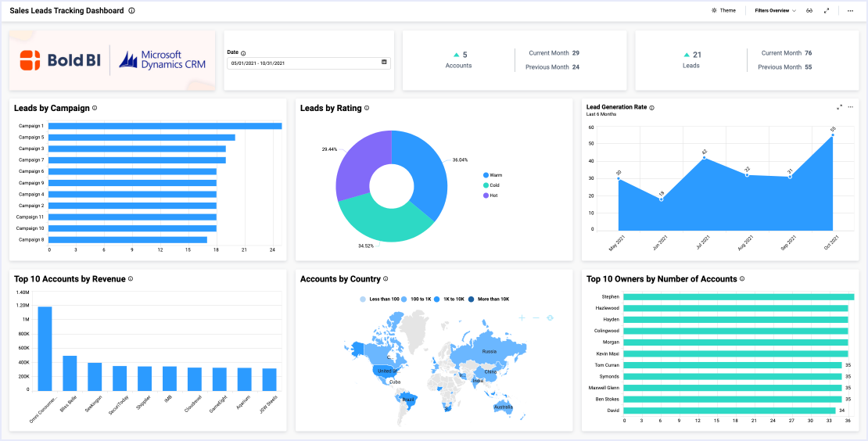This screenshot has width=868, height=441.
Task: Open Lead Generation Rate widget options menu
Action: [x=850, y=107]
